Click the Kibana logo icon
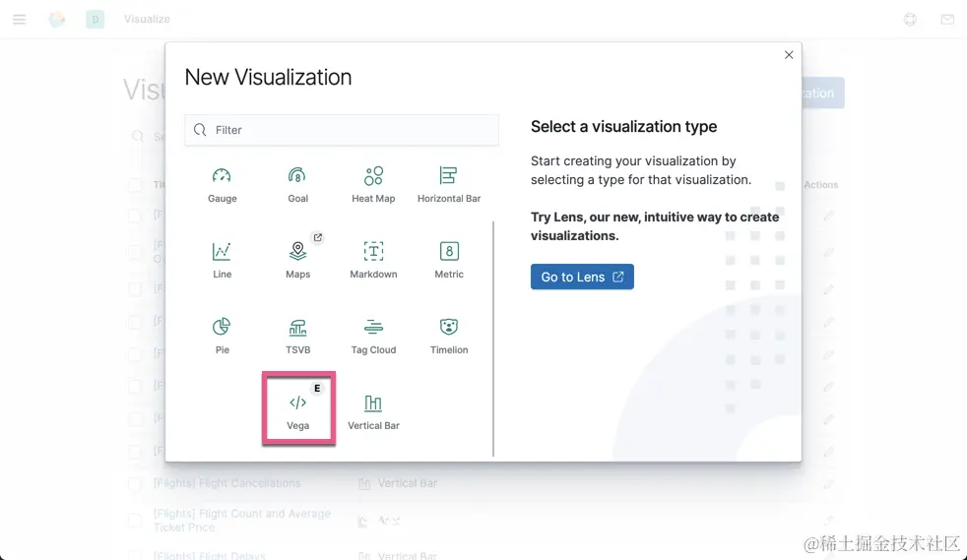Screen dimensions: 967x560 coord(57,19)
